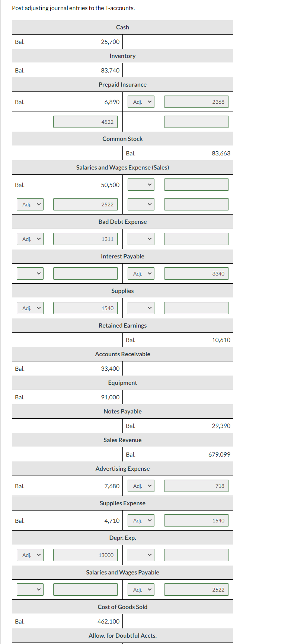Click Prepaid Insurance credit field showing 2368
The height and width of the screenshot is (644, 291).
click(x=196, y=102)
